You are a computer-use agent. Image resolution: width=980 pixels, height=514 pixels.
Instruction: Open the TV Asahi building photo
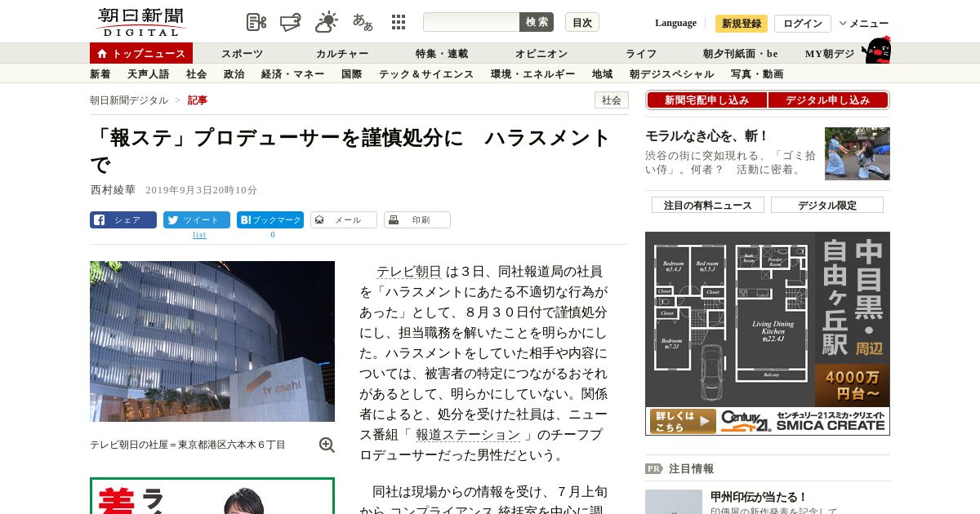point(212,341)
